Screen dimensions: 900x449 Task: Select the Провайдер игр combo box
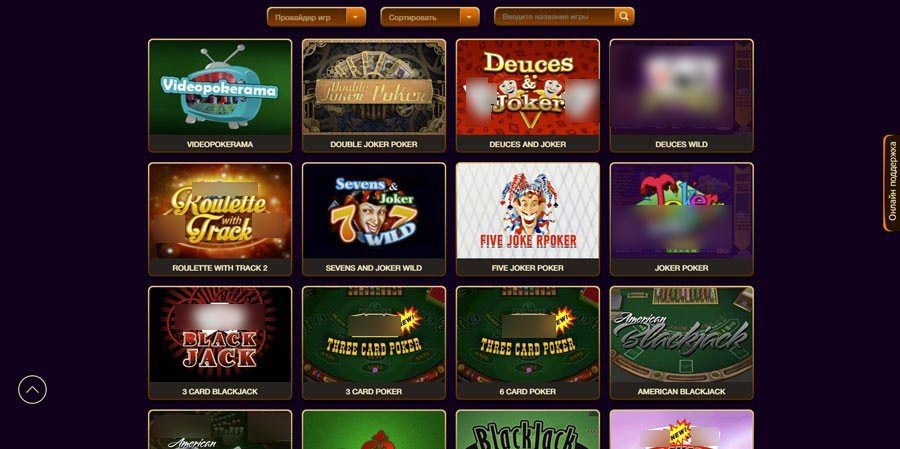tap(316, 17)
